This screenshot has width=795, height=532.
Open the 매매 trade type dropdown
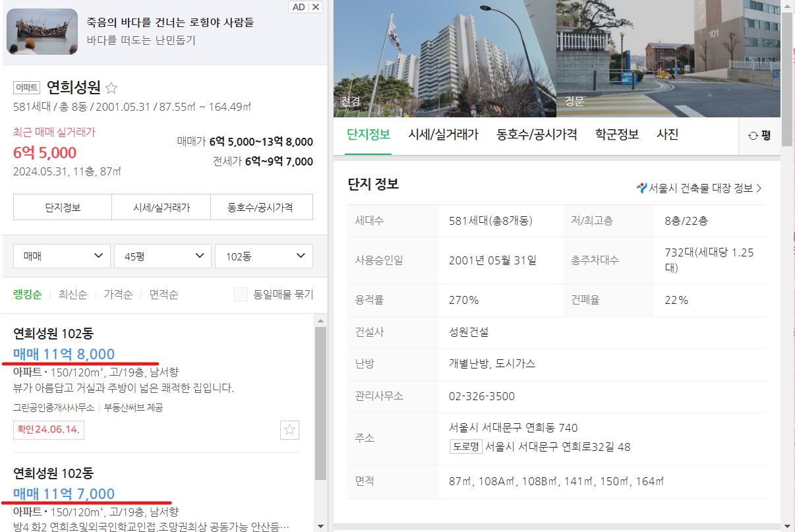[62, 256]
